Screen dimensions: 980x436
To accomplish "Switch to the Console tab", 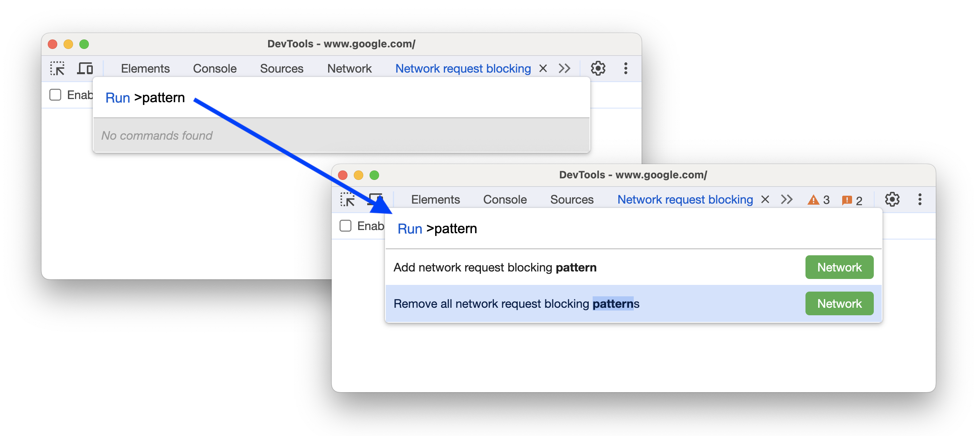I will click(x=505, y=200).
